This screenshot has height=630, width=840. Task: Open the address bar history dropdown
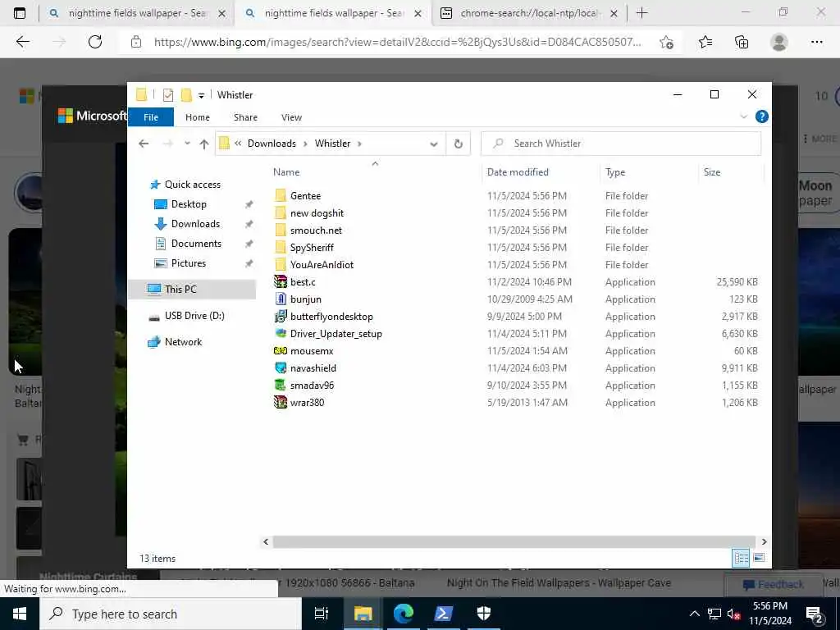(x=434, y=144)
